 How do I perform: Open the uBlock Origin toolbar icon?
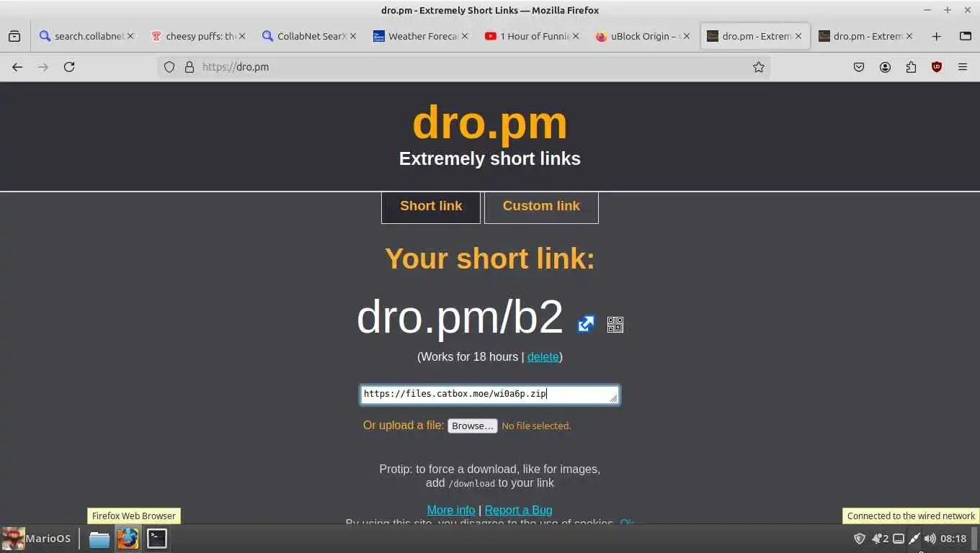click(937, 67)
